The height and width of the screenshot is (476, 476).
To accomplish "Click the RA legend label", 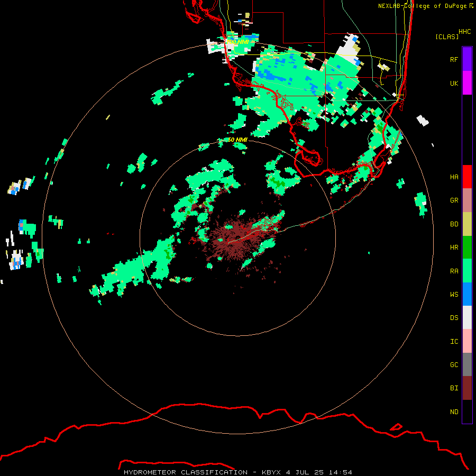I will 454,271.
